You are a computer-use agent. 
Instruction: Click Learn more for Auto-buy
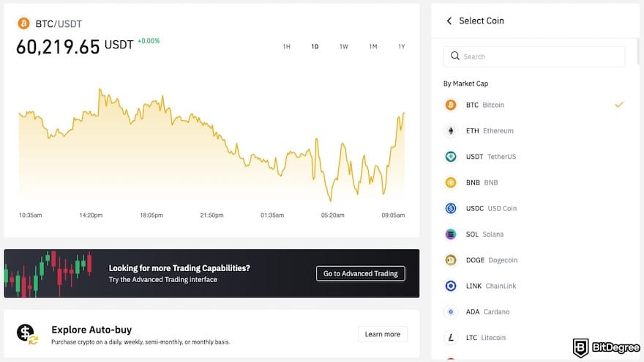pyautogui.click(x=382, y=334)
